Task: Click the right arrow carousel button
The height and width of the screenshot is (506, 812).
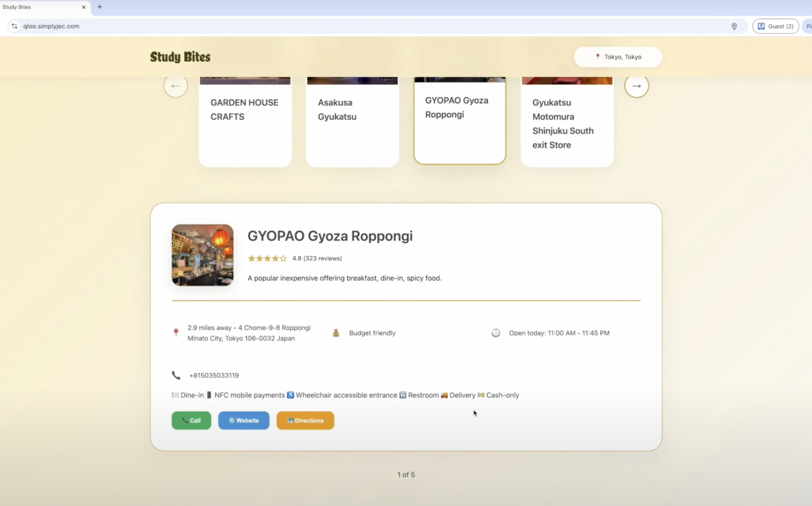Action: [636, 86]
